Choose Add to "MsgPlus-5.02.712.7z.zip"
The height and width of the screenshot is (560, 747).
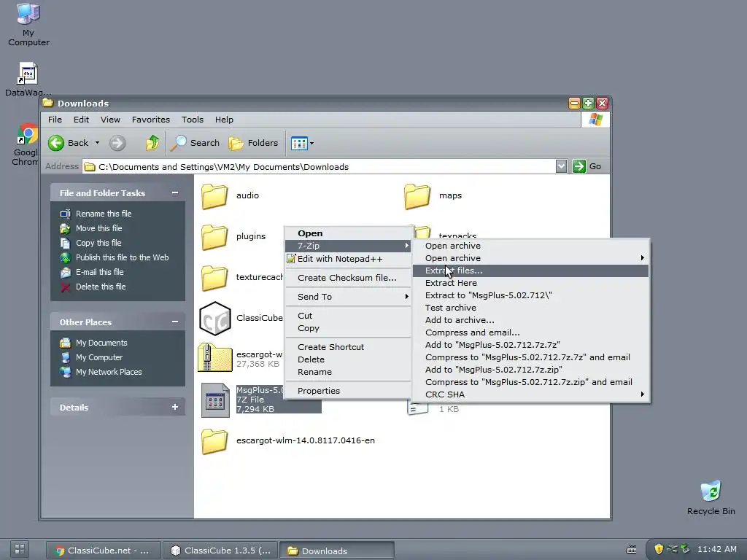[531, 370]
